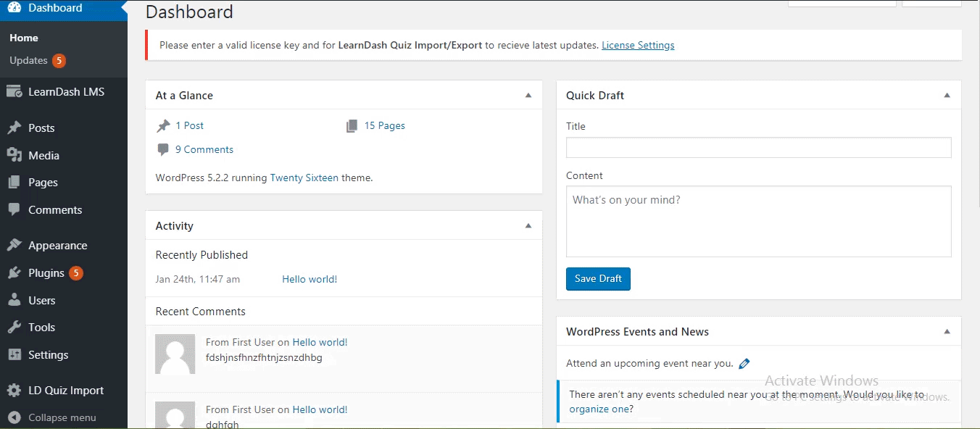Click the Plugins plug icon

(14, 273)
